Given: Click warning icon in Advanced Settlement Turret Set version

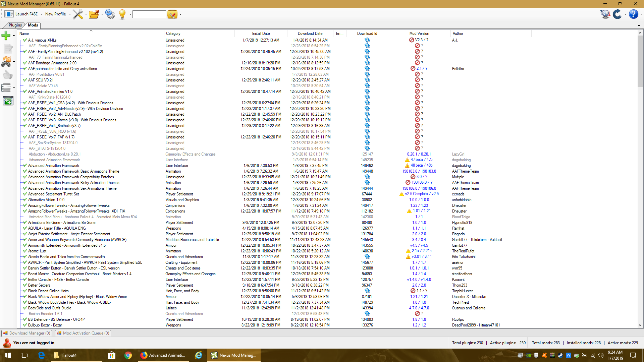Looking at the screenshot, I should click(x=401, y=194).
